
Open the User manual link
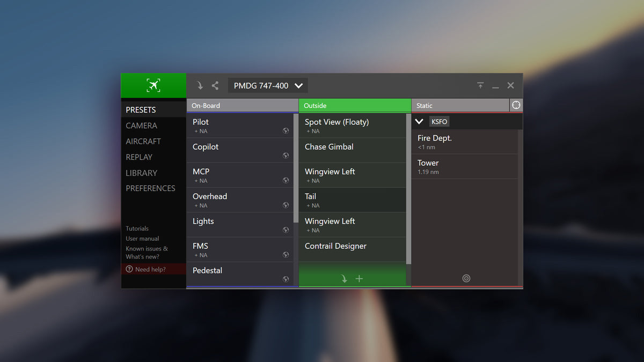tap(142, 239)
